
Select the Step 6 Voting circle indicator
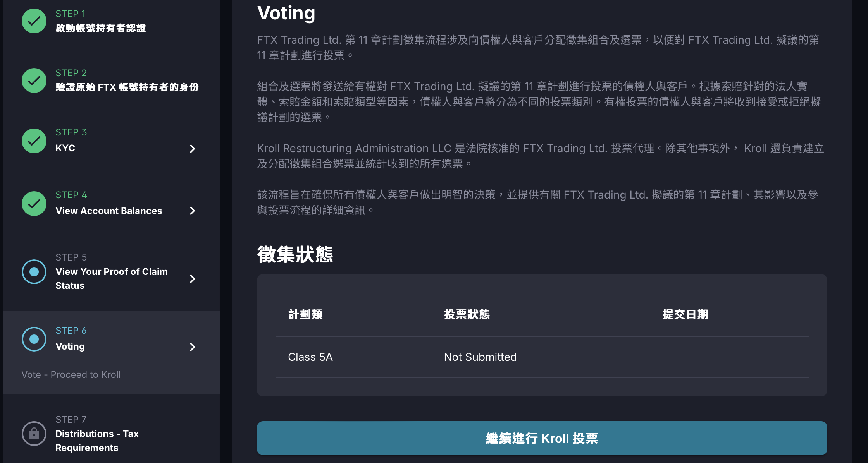coord(34,339)
